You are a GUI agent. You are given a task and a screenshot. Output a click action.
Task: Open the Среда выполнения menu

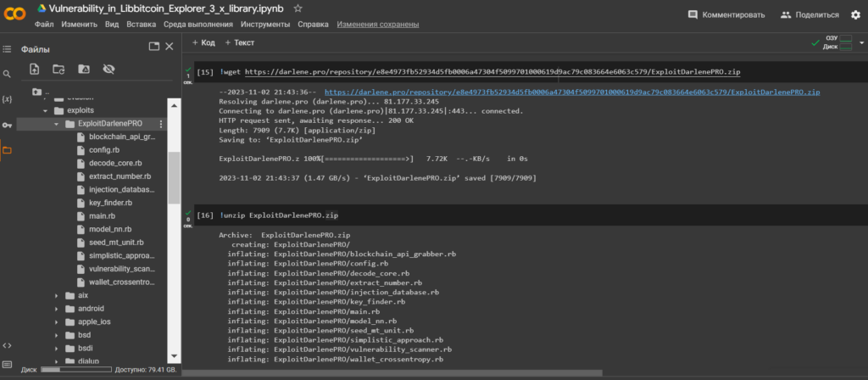click(198, 25)
